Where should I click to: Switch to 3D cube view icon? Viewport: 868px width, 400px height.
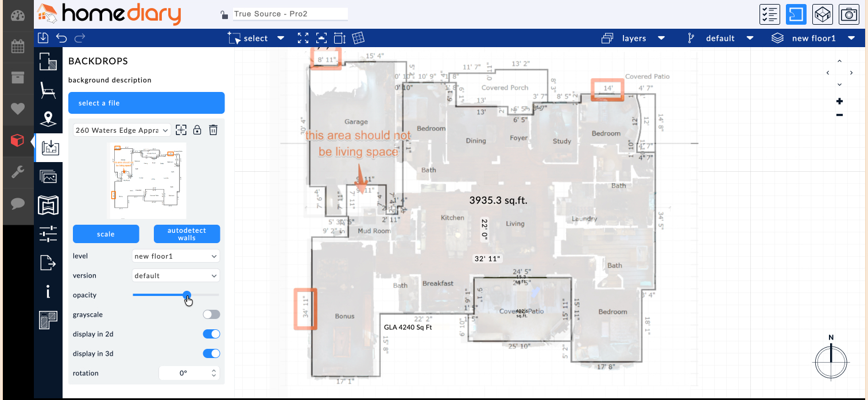tap(822, 14)
